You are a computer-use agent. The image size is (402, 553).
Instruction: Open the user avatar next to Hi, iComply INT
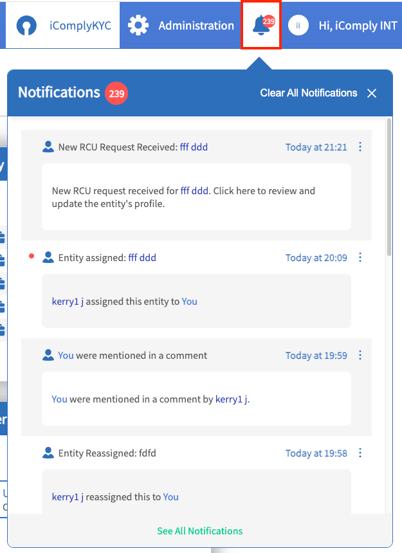(x=298, y=25)
